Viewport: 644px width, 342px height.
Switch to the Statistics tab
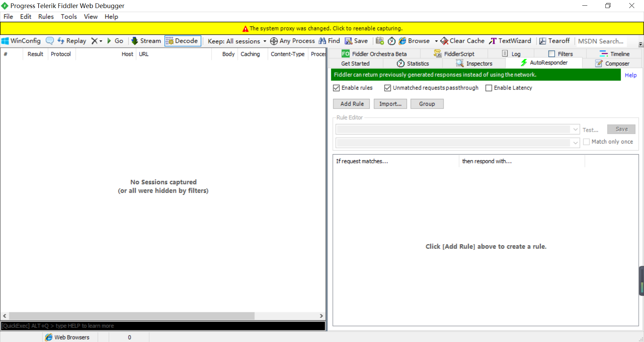(413, 63)
